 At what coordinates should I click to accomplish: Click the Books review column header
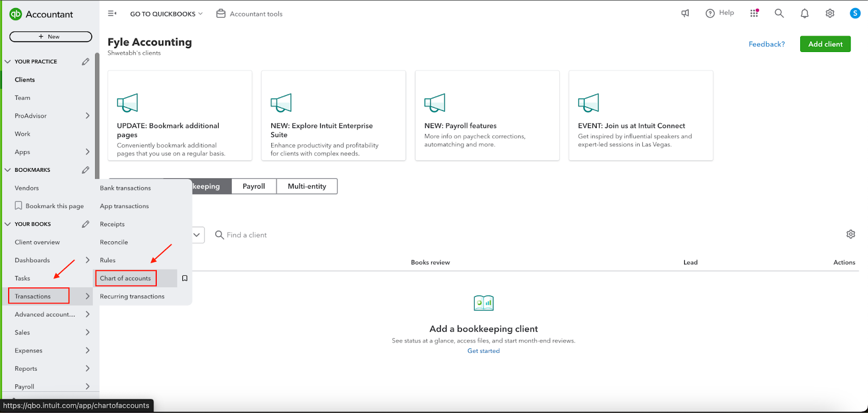(x=430, y=262)
